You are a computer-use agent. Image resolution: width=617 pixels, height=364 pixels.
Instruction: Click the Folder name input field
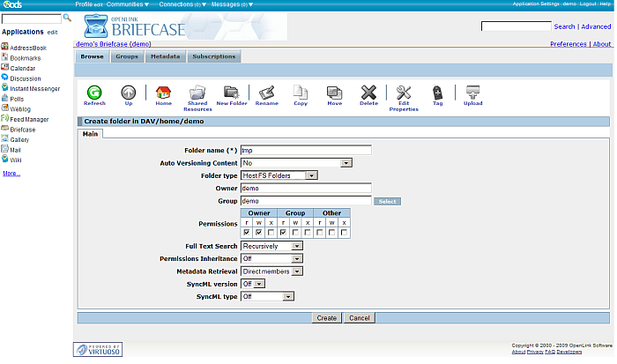click(305, 151)
